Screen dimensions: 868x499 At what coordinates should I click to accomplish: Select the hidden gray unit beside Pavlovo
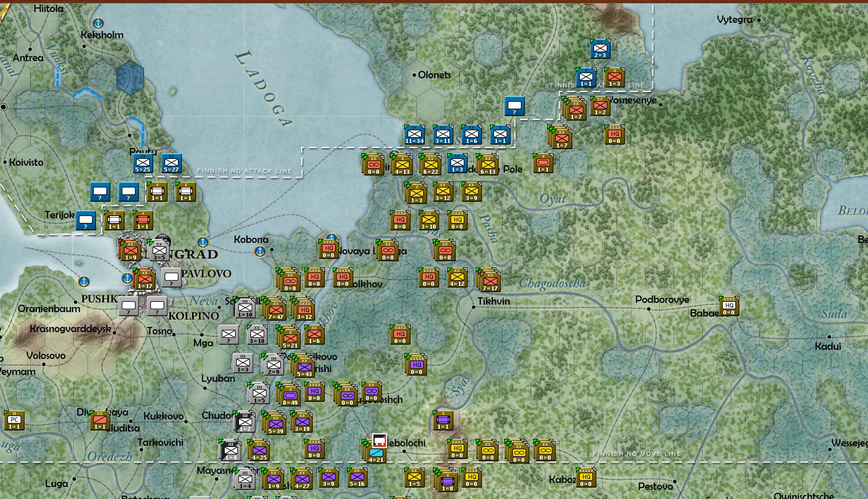tap(172, 278)
